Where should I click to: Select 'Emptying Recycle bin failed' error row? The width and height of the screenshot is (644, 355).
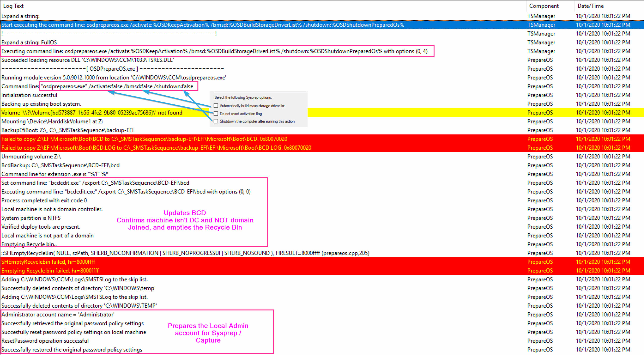pos(50,271)
